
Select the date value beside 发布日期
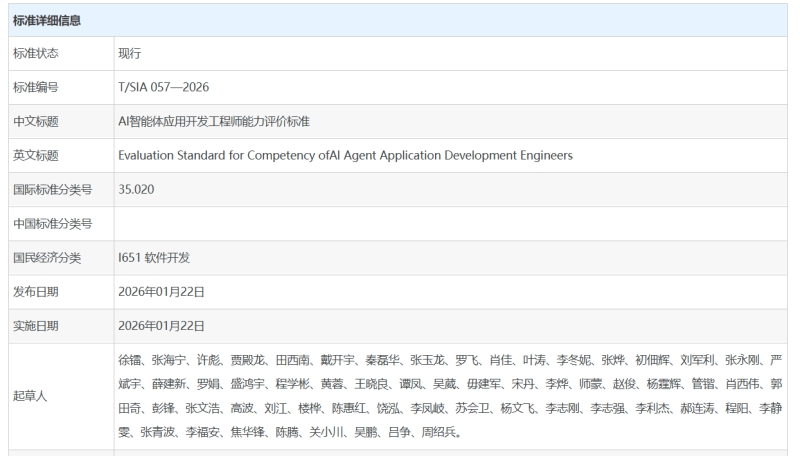coord(161,292)
